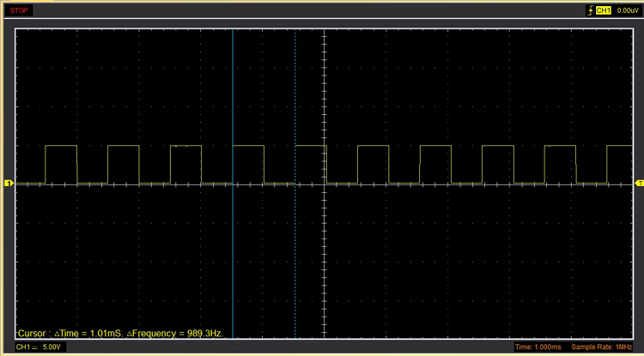Click the CH1 ground marker labeled 1
Viewport: 644px width, 356px height.
[x=9, y=183]
